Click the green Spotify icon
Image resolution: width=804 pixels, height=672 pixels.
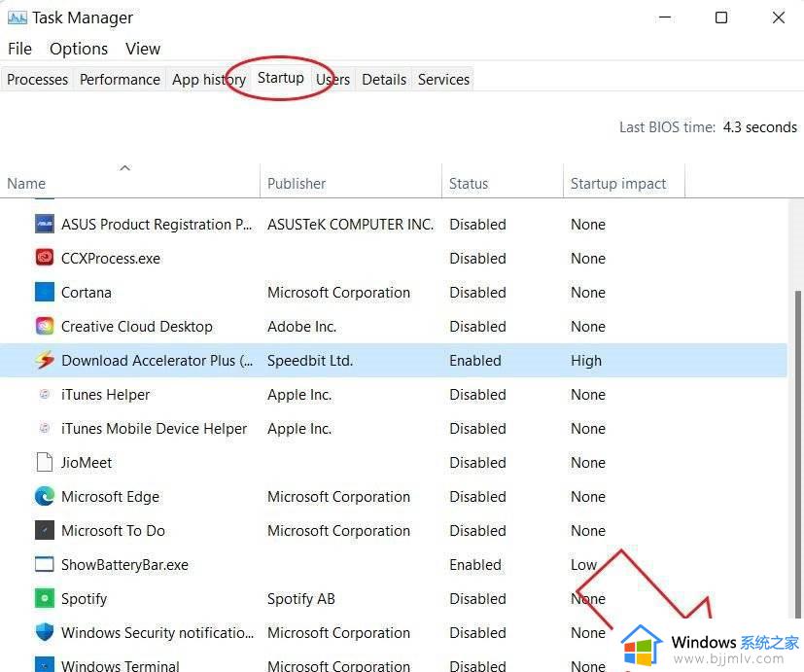click(45, 598)
